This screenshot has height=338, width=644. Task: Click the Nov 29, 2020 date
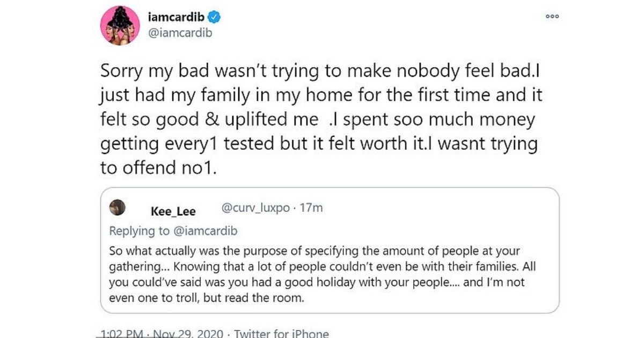(187, 334)
